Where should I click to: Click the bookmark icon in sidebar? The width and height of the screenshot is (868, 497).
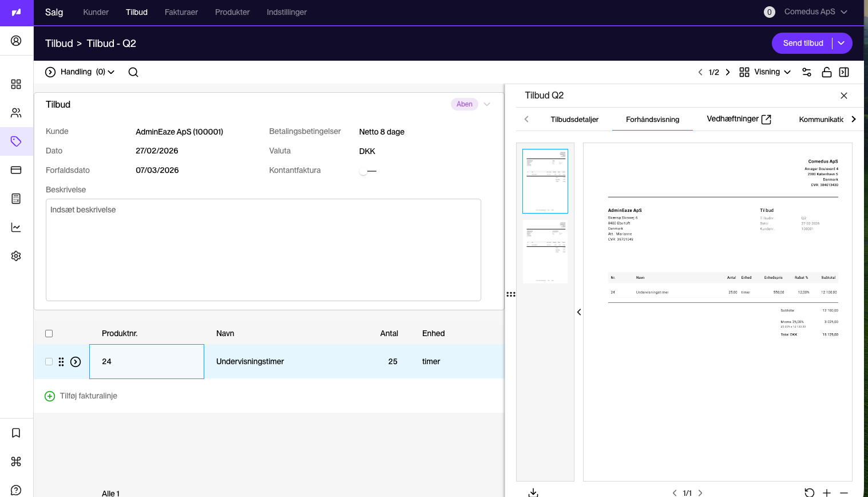(16, 433)
